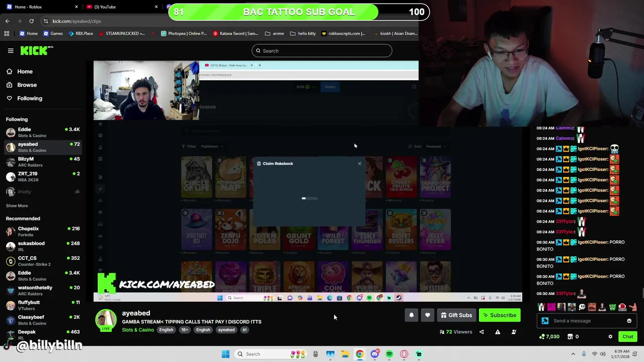Open the chat shop icon showing 0
The width and height of the screenshot is (644, 362).
[x=573, y=337]
